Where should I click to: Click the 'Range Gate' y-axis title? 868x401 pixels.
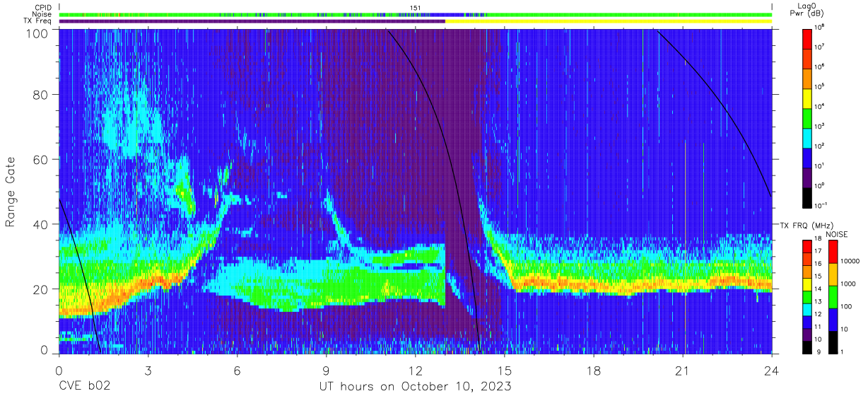click(11, 191)
